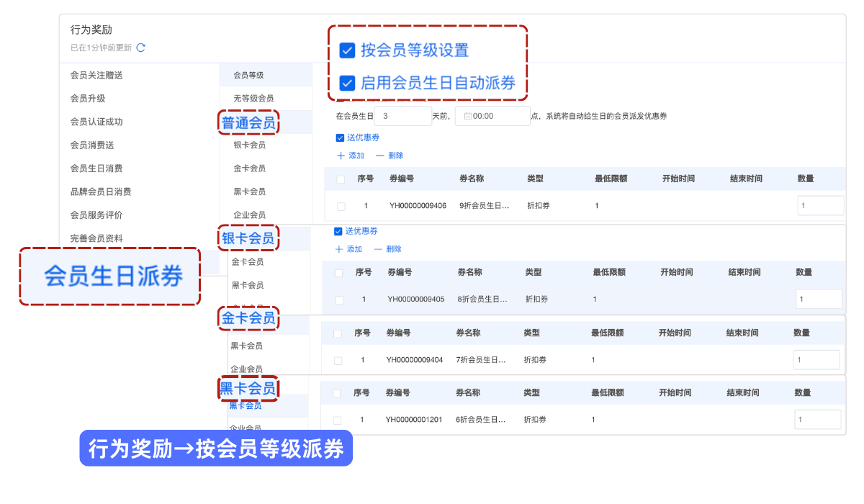Screen dimensions: 864x504
Task: Click 添加 in the 银卡会员 coupon section
Action: [348, 249]
